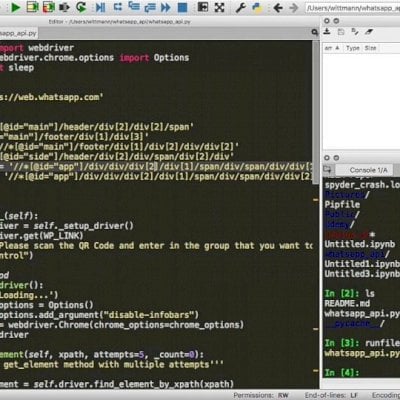Click the Run current line debug step icon
400x400 pixels.
(118, 7)
